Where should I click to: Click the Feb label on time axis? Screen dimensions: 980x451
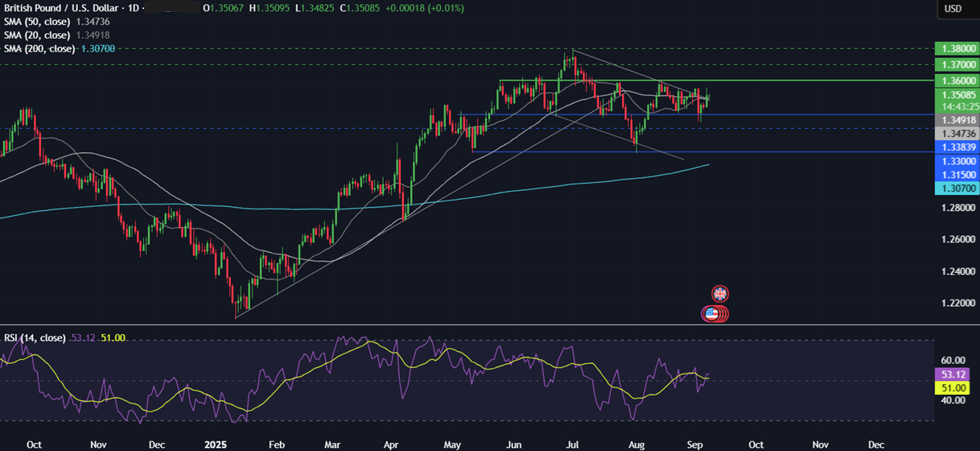coord(277,444)
